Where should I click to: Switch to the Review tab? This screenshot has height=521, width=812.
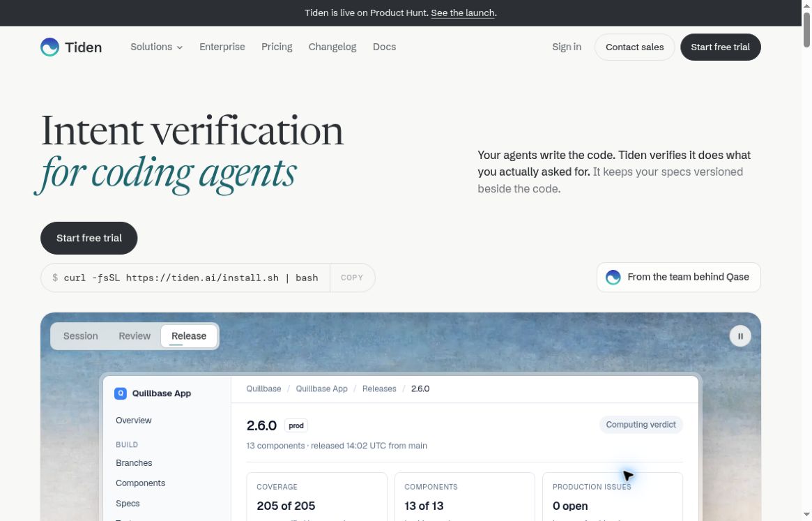coord(134,336)
